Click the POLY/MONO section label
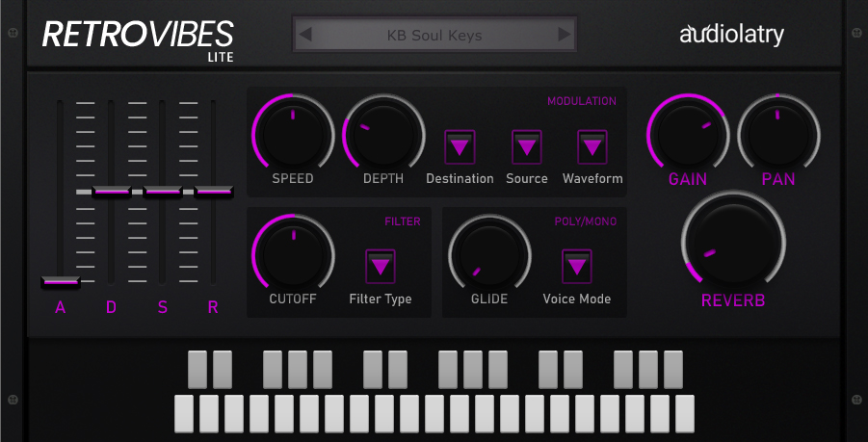868x442 pixels. tap(586, 221)
